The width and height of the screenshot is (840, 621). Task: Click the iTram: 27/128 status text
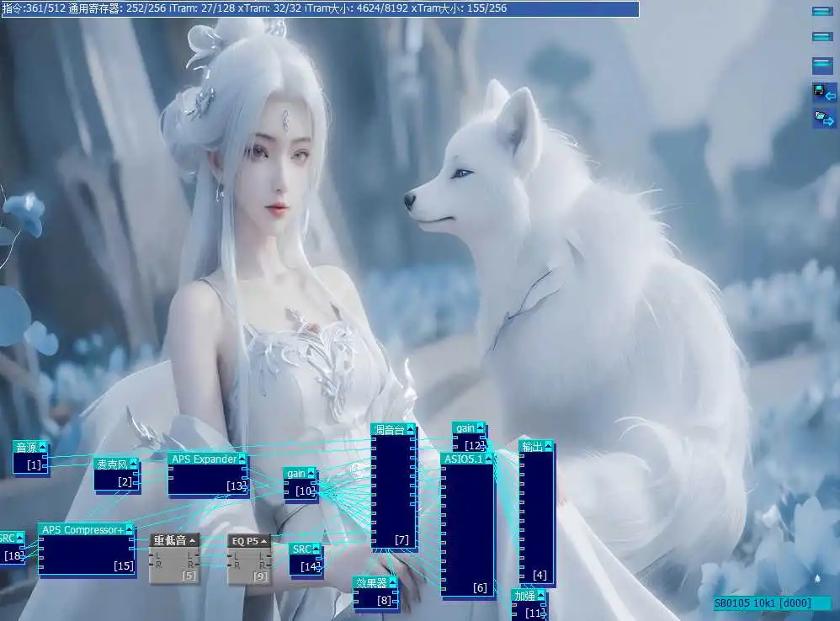[x=204, y=8]
